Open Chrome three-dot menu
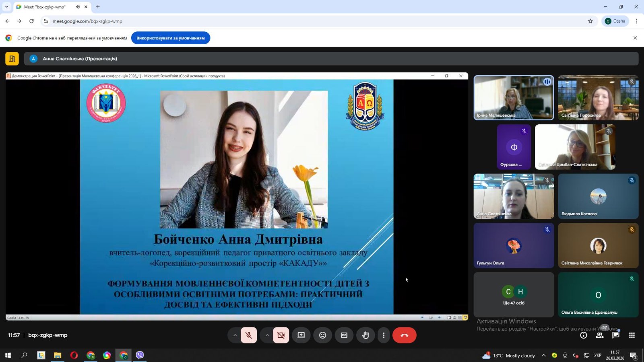Image resolution: width=644 pixels, height=362 pixels. pos(636,21)
